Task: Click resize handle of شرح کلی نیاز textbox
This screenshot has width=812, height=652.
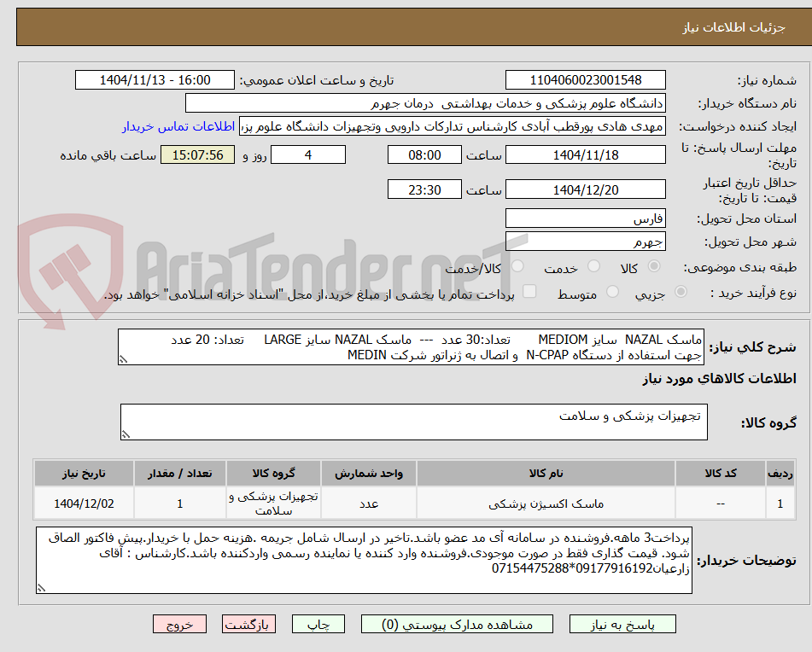Action: click(x=123, y=359)
